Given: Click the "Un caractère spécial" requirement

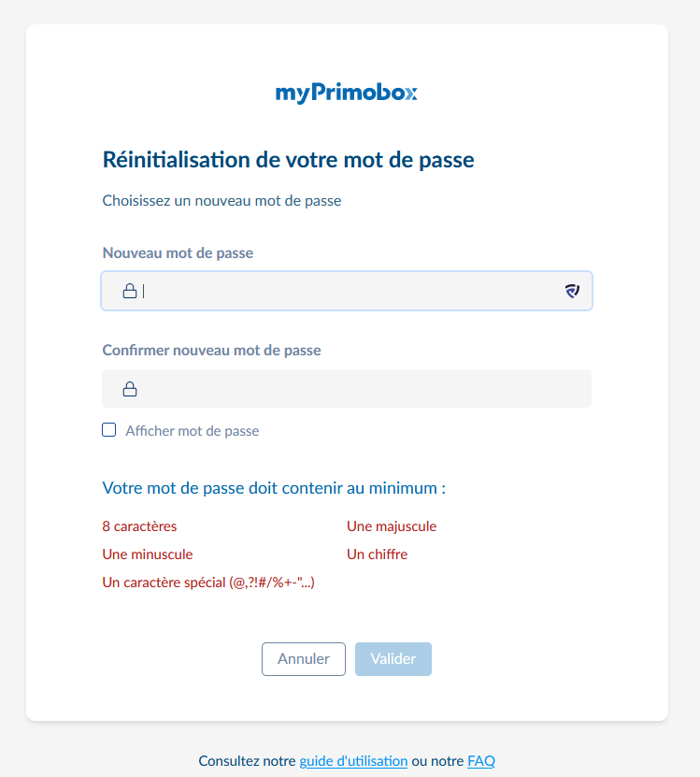Looking at the screenshot, I should coord(208,583).
